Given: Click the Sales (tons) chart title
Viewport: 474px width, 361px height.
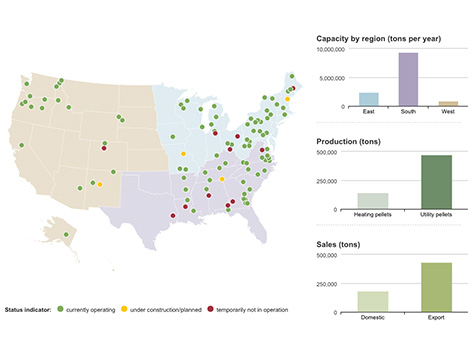Looking at the screenshot, I should coord(338,245).
